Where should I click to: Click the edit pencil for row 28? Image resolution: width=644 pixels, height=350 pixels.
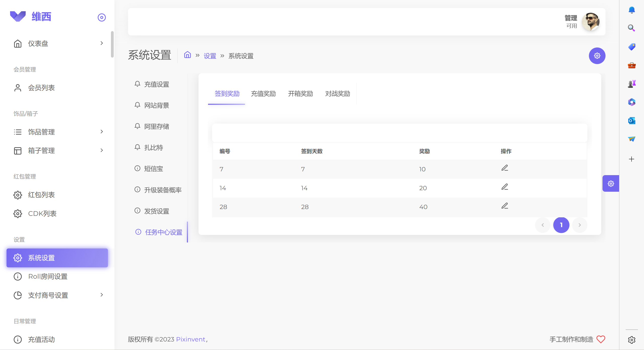pyautogui.click(x=505, y=206)
